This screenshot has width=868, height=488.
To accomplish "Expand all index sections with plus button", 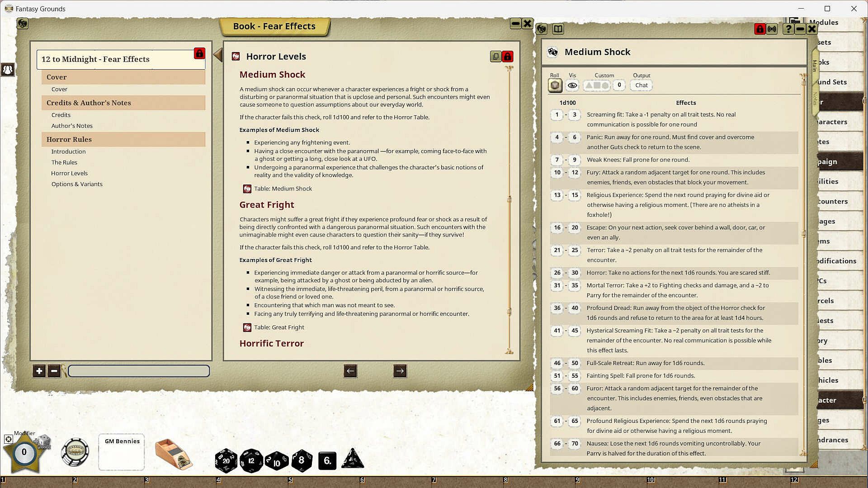I will [39, 371].
